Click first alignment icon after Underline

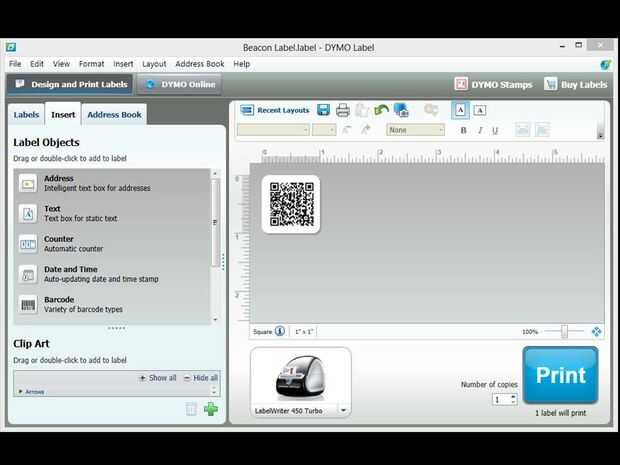[x=522, y=130]
